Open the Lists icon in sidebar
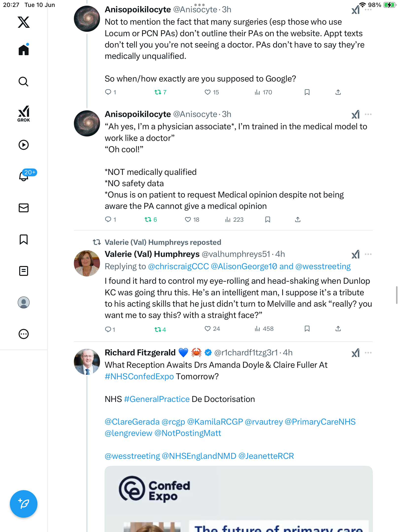This screenshot has width=399, height=532. tap(24, 271)
